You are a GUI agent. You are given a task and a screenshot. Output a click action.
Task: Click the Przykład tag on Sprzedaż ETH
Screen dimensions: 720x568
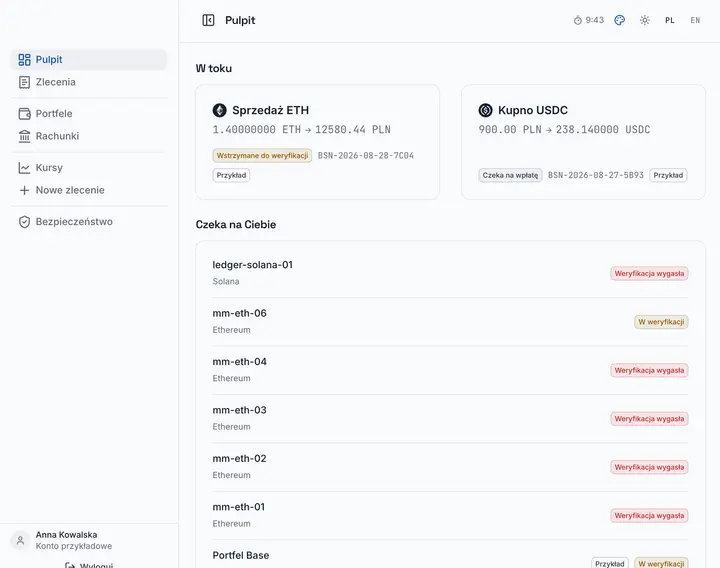(231, 175)
